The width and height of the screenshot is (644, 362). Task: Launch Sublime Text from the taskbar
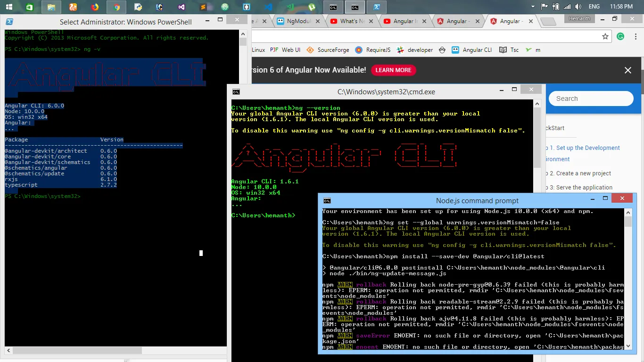pos(203,7)
